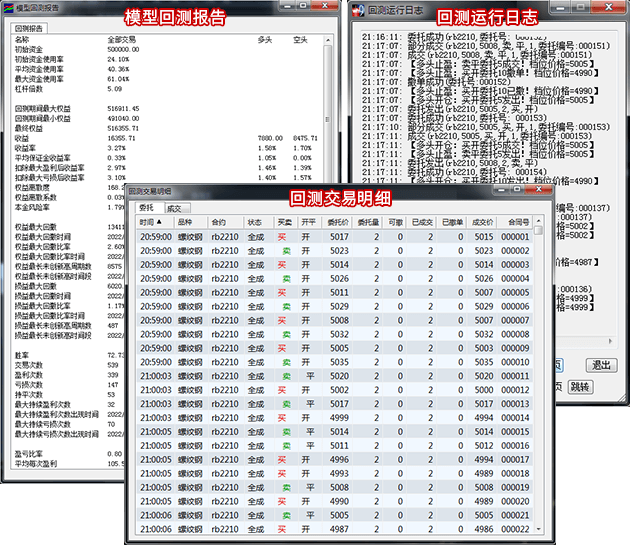Sort by the 时间 column header
This screenshot has height=546, width=630.
(x=155, y=222)
